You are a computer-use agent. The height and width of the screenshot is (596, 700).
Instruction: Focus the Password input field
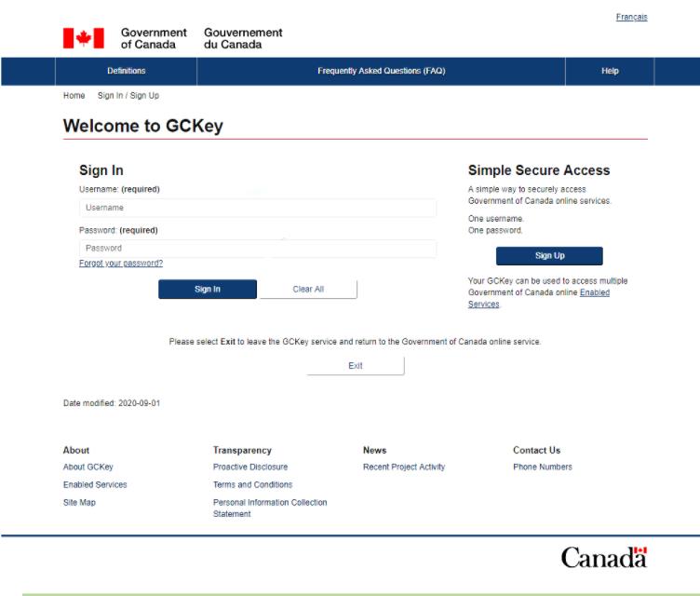(258, 249)
